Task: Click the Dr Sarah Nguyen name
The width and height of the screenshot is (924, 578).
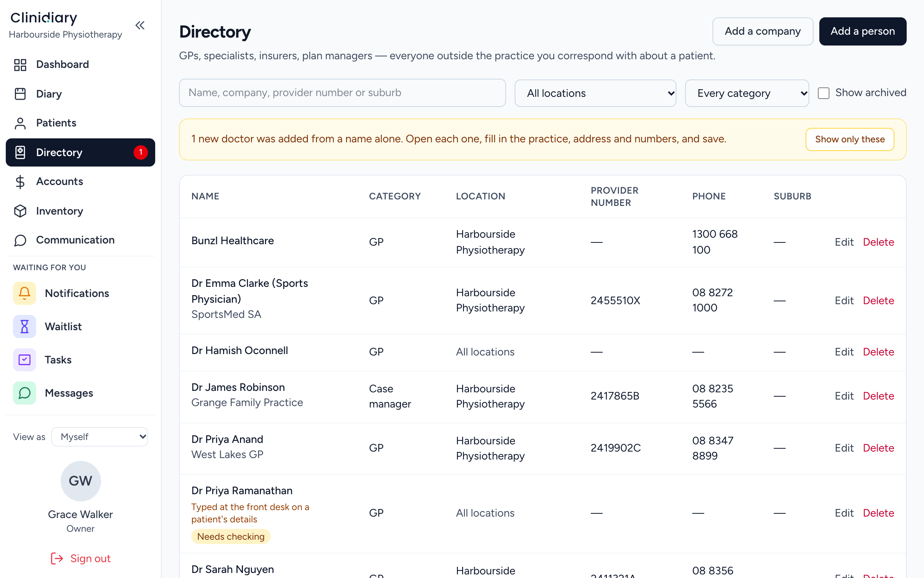Action: click(232, 569)
